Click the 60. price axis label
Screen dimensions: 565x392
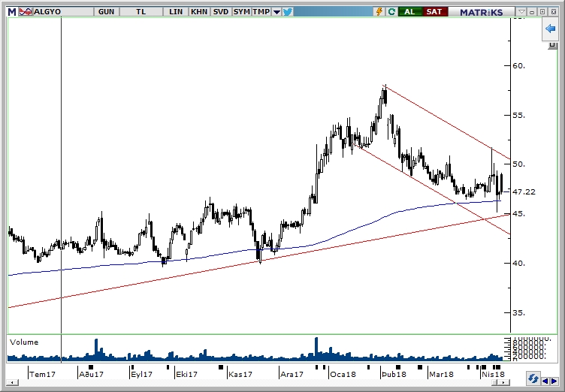click(519, 65)
